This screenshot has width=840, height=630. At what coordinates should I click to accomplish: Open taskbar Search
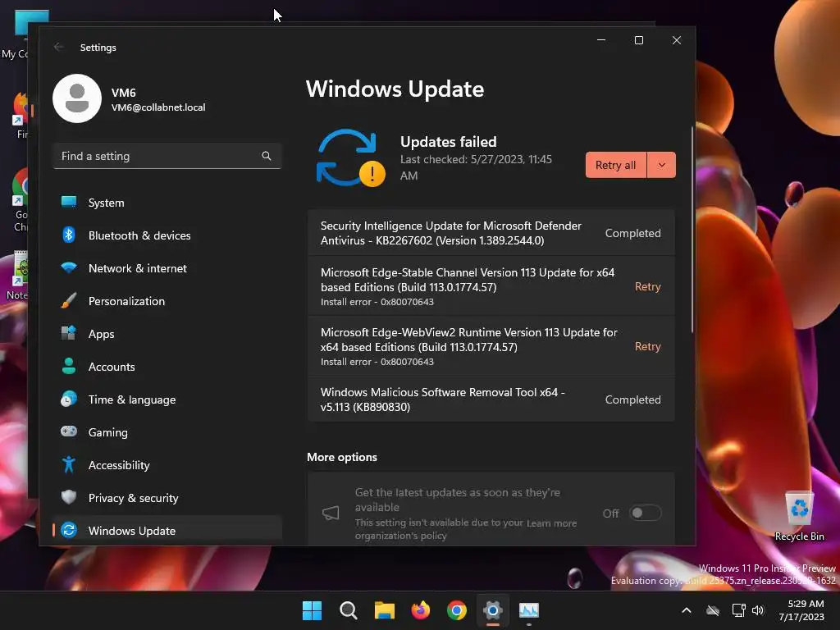(348, 610)
